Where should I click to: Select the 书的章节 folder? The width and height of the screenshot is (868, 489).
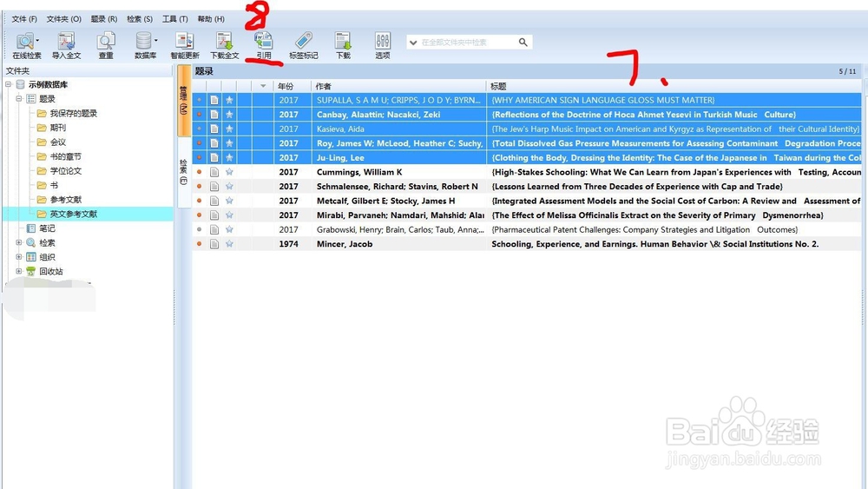[x=65, y=156]
